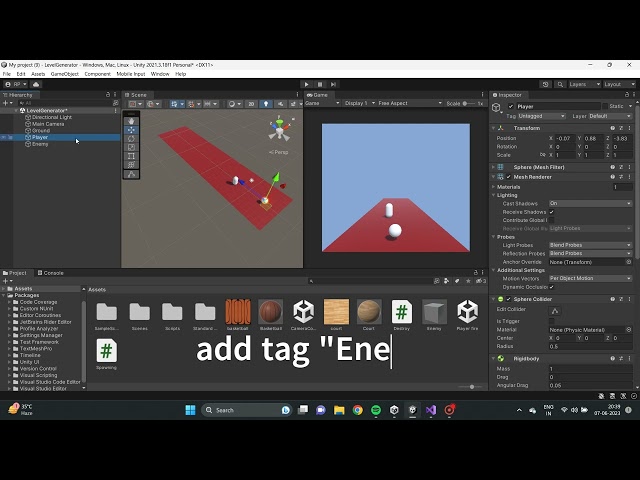Toggle Contribute Global Illumination checkbox
640x480 pixels.
(x=552, y=220)
